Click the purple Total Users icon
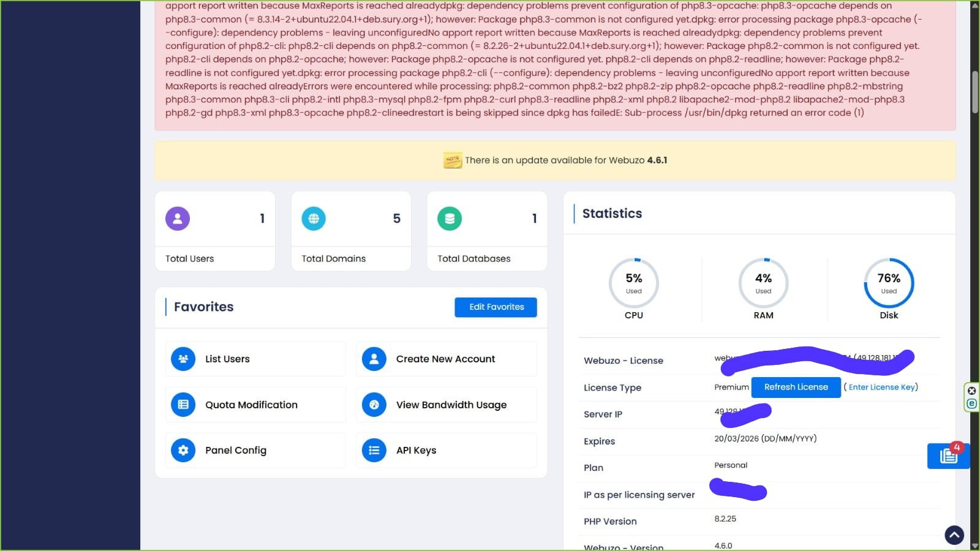 point(178,219)
